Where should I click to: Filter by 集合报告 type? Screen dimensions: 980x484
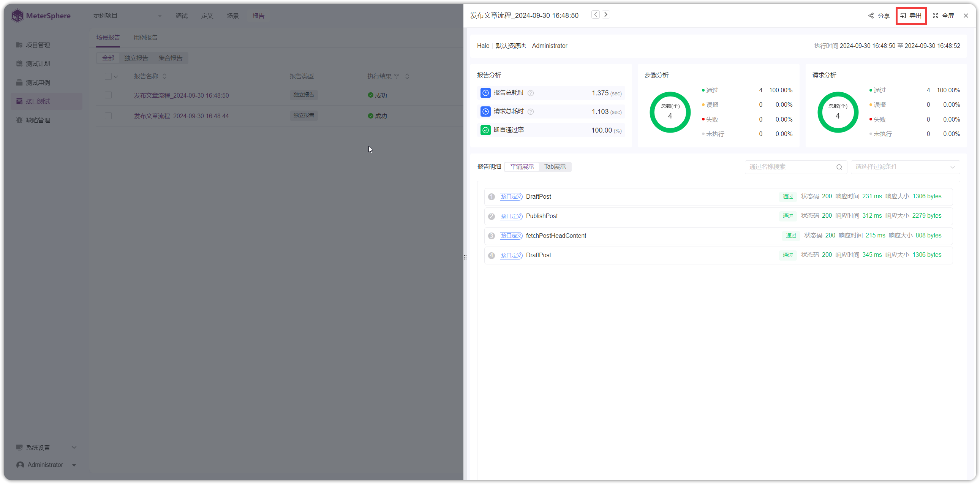pyautogui.click(x=171, y=58)
